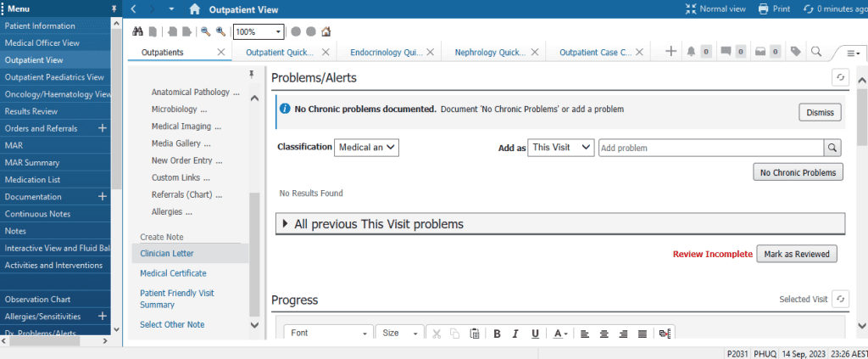The width and height of the screenshot is (868, 359).
Task: Open the font color picker dropdown
Action: point(561,334)
